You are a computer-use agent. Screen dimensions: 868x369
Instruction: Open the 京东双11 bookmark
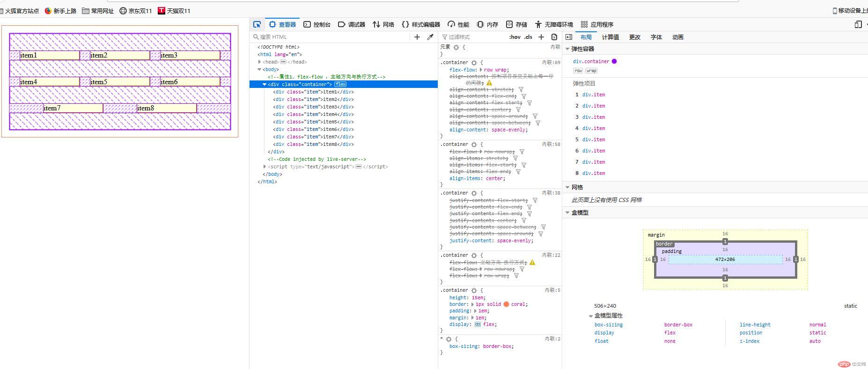click(x=136, y=11)
